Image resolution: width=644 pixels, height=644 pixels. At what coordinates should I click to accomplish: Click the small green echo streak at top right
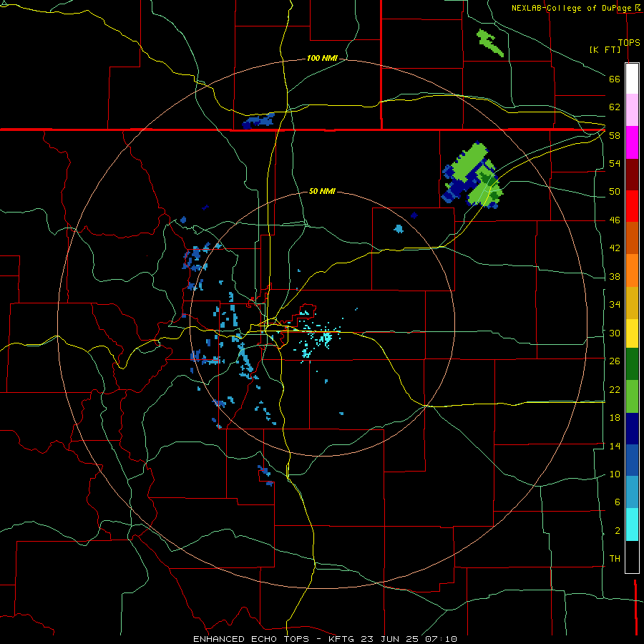tap(489, 42)
